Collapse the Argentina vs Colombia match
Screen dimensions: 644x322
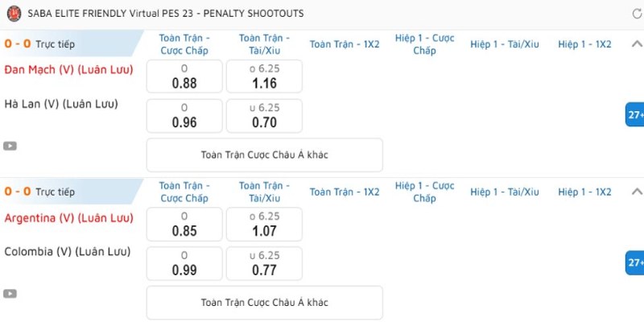637,192
